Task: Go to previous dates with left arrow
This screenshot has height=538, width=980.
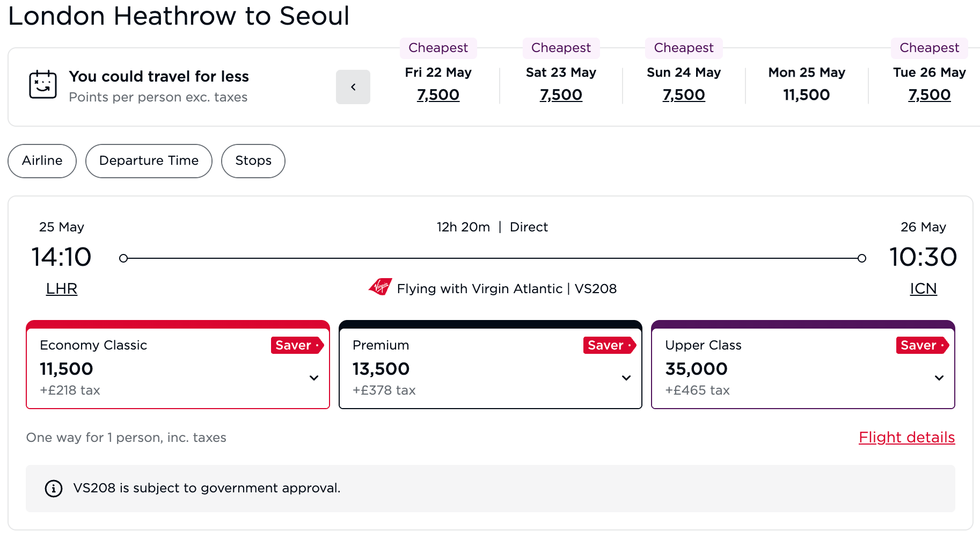Action: tap(353, 87)
